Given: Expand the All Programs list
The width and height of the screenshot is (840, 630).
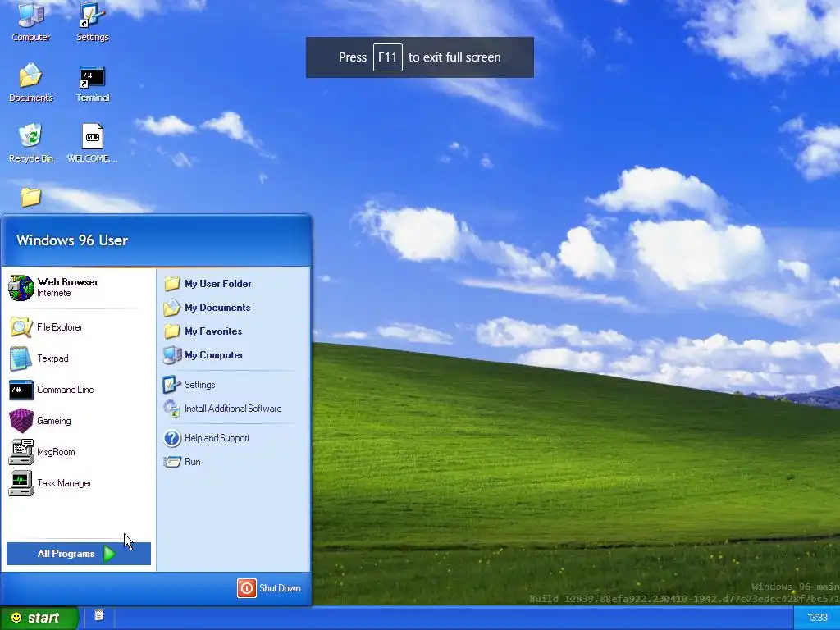Looking at the screenshot, I should tap(78, 554).
